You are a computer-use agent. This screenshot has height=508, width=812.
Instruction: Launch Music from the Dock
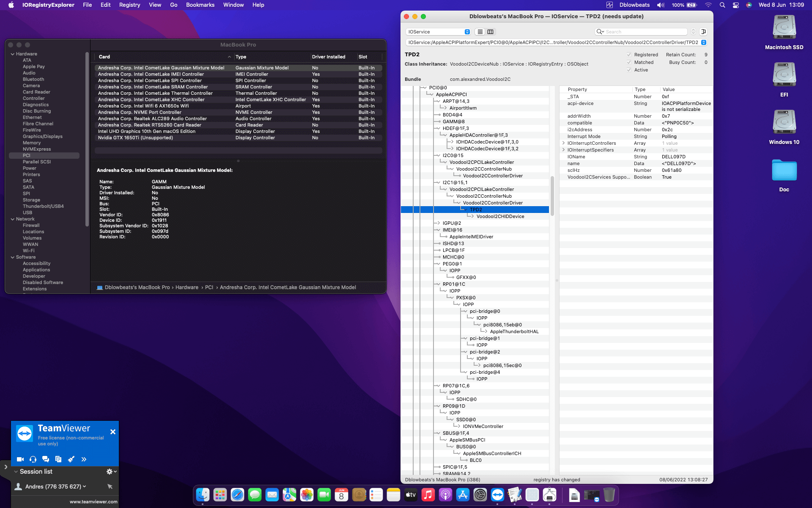click(428, 494)
